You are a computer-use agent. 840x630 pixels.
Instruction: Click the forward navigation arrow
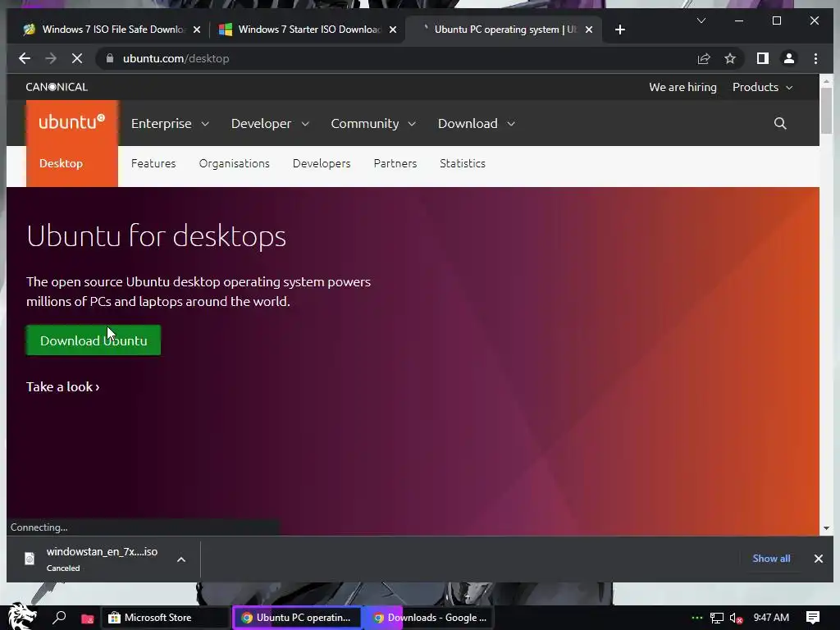[51, 58]
